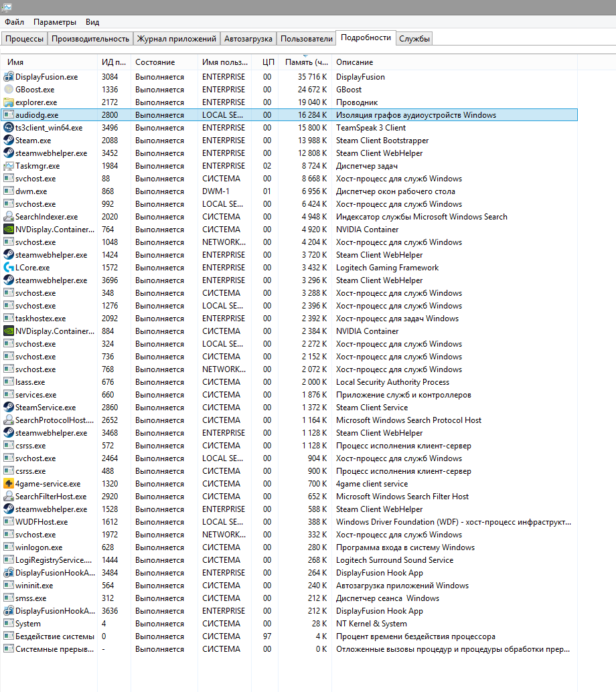Sort by the Имя column header

[49, 62]
